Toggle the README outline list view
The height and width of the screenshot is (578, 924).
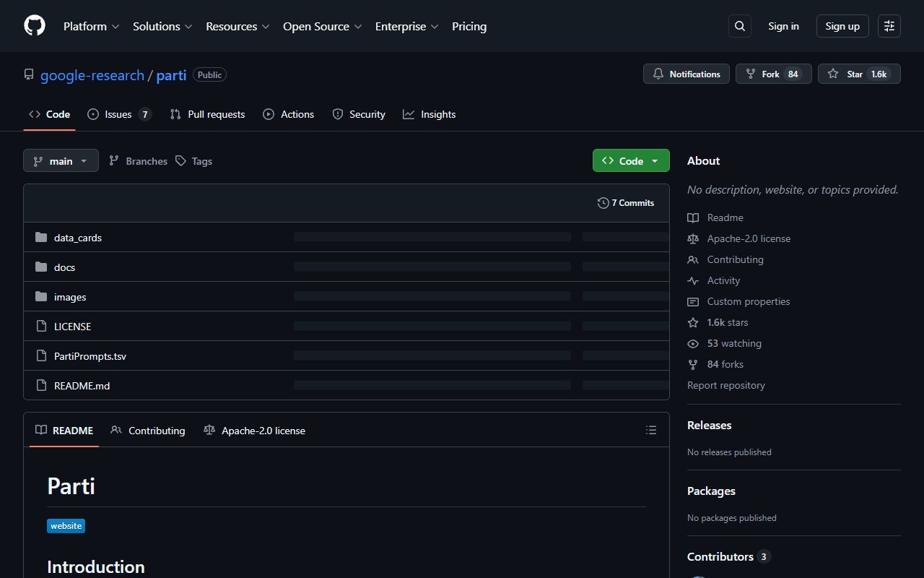pos(650,429)
